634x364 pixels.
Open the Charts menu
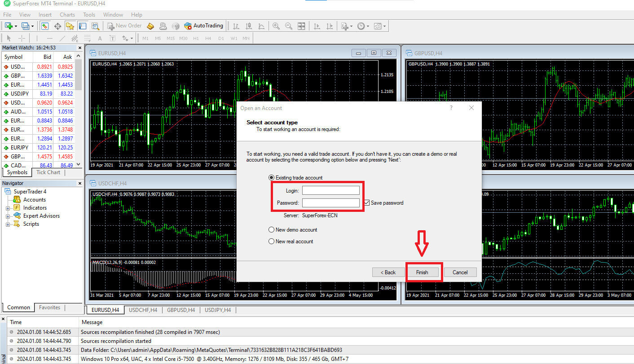coord(67,14)
